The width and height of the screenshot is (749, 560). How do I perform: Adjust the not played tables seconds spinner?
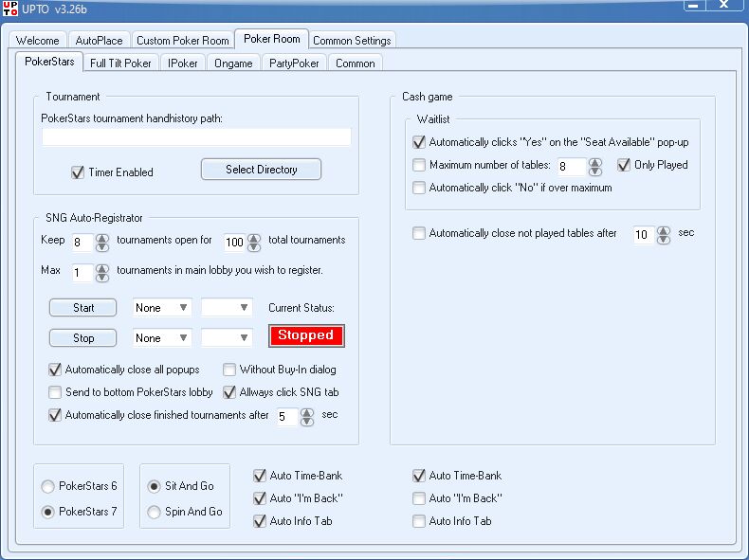664,235
